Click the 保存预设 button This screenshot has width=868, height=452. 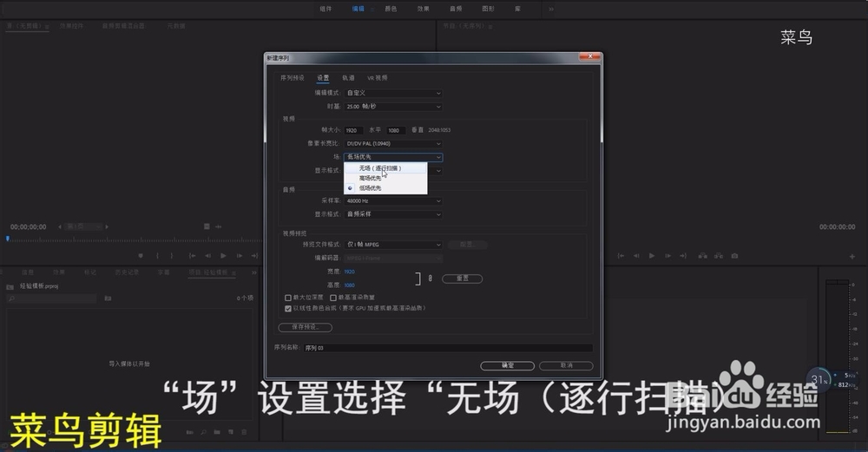tap(305, 327)
